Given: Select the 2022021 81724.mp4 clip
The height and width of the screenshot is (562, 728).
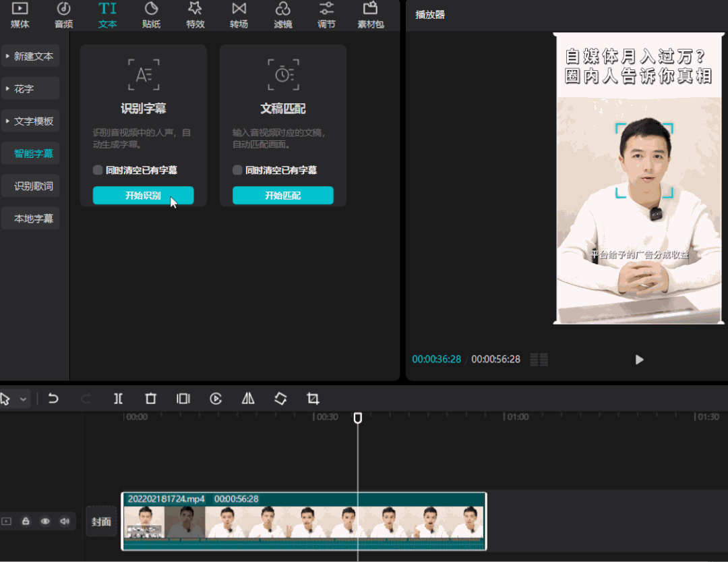Looking at the screenshot, I should [x=303, y=521].
